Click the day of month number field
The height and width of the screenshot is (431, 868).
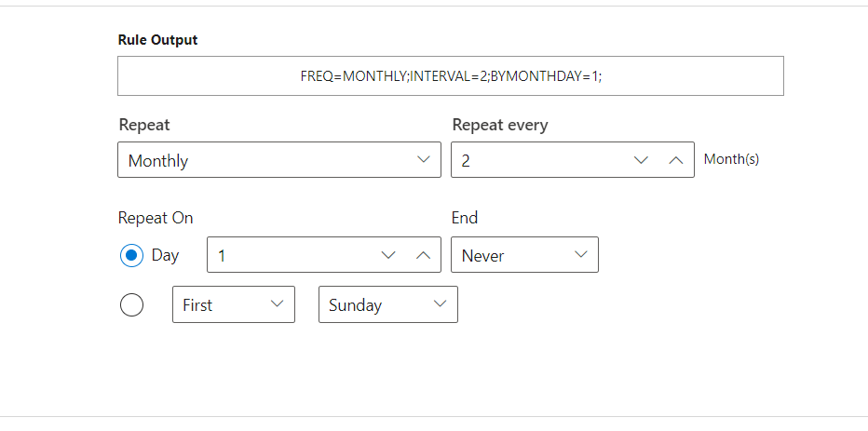pyautogui.click(x=289, y=255)
